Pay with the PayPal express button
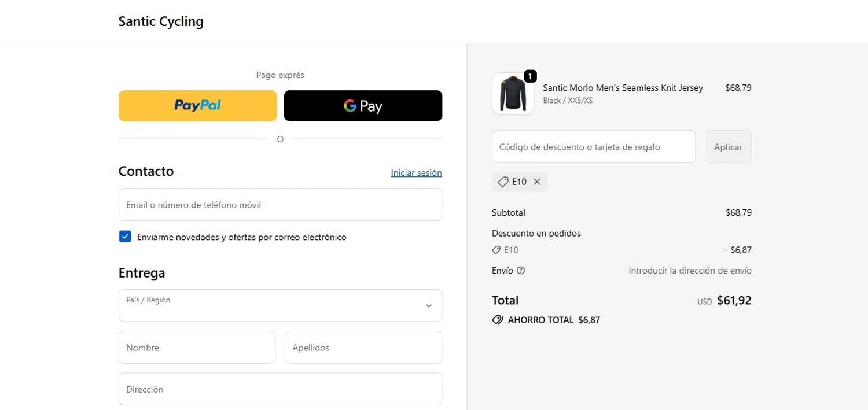Screen dimensions: 868x410 click(x=197, y=106)
